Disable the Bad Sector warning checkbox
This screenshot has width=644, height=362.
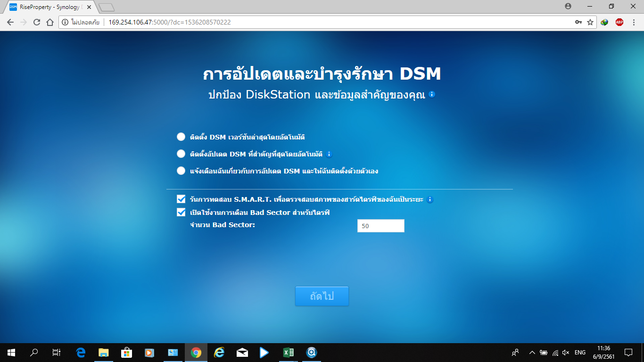tap(181, 212)
